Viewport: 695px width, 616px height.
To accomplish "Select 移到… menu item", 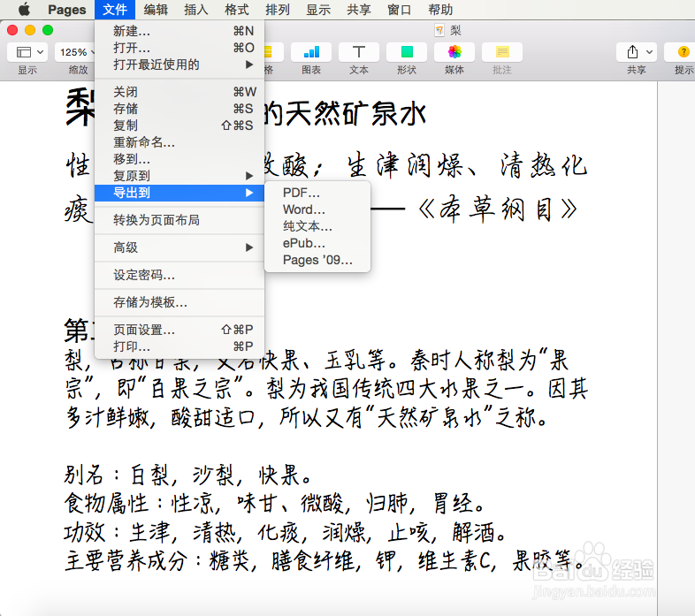I will tap(179, 159).
